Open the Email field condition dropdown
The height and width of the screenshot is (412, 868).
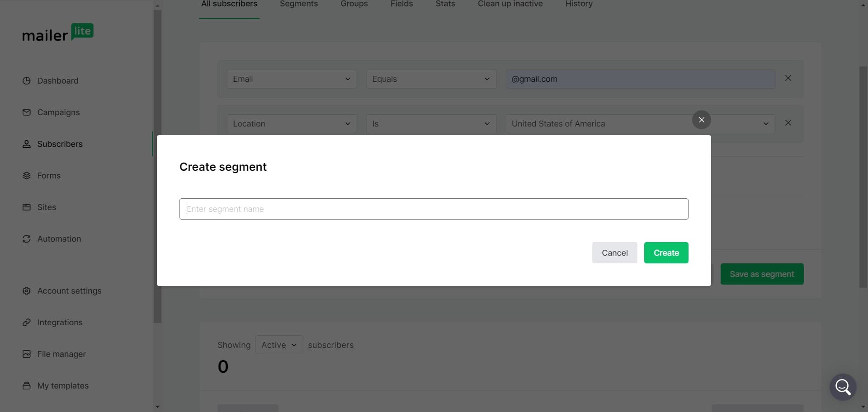(x=291, y=79)
